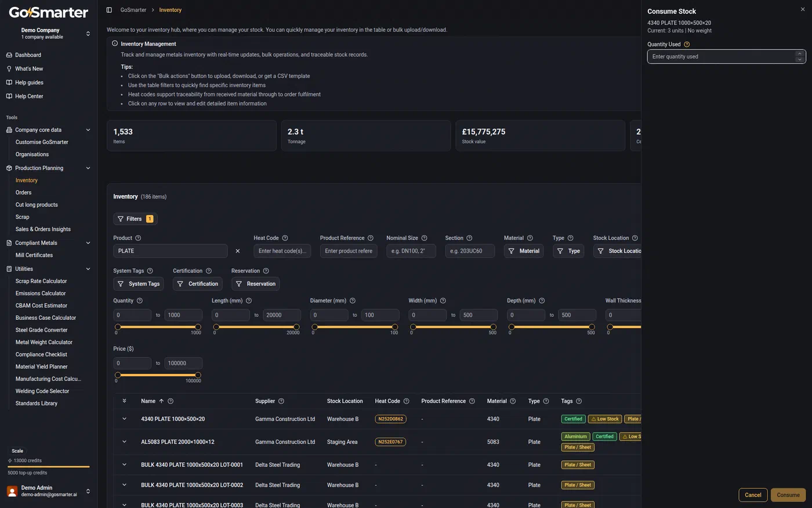Click the Cancel button
Image resolution: width=812 pixels, height=508 pixels.
(x=753, y=495)
